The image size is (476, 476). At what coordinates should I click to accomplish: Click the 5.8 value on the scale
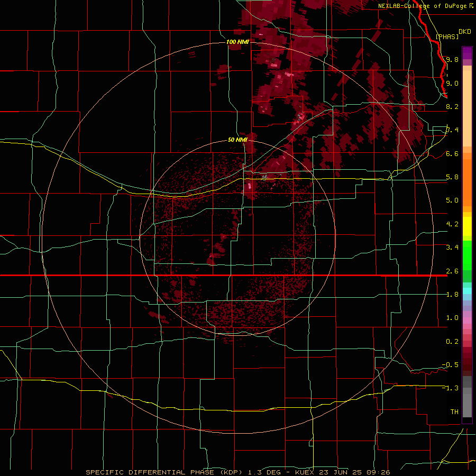point(452,177)
